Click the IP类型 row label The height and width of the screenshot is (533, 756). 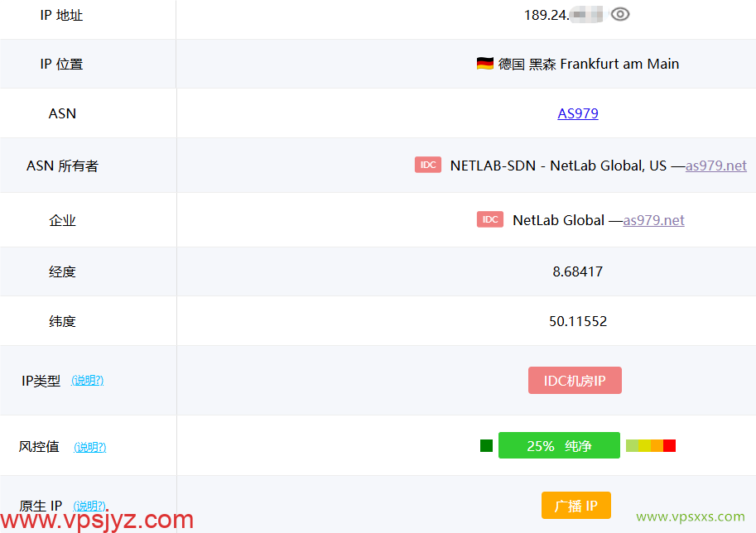pyautogui.click(x=41, y=381)
